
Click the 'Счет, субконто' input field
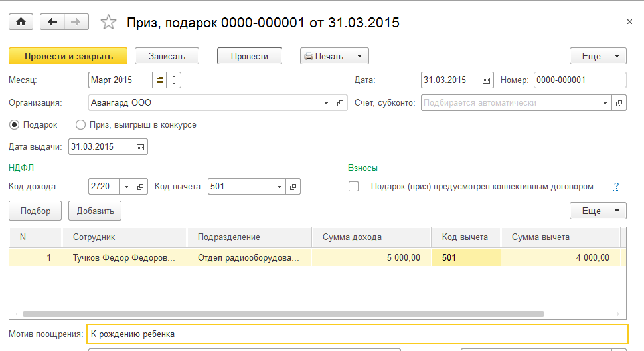(x=509, y=103)
